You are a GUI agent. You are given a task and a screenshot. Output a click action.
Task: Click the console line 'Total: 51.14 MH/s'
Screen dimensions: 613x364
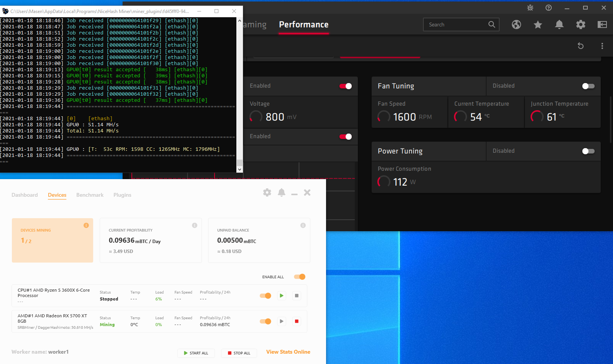pyautogui.click(x=93, y=131)
